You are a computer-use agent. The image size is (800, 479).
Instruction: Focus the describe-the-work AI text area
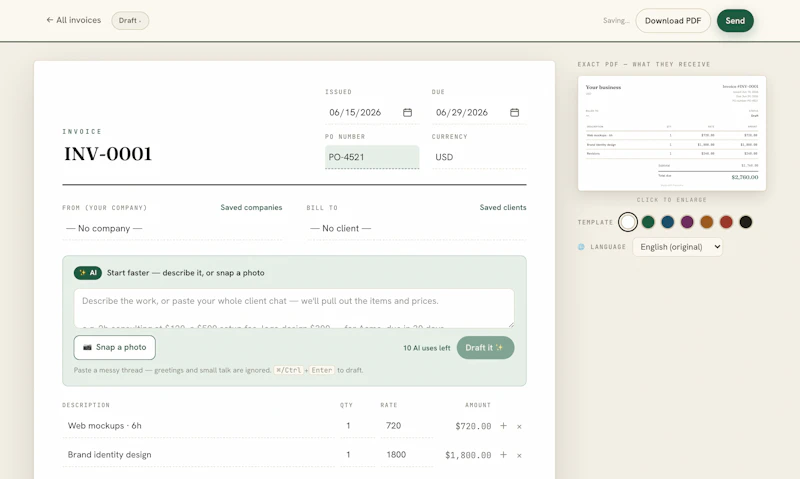[294, 308]
